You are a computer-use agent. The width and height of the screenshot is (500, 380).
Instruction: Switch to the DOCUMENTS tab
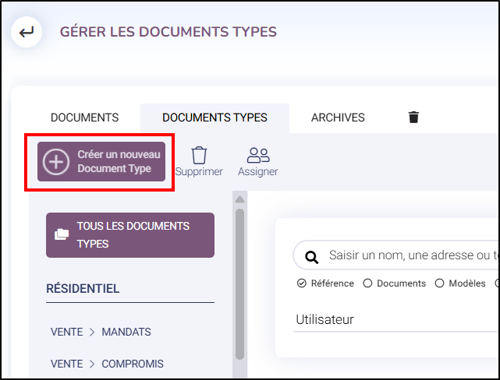84,118
